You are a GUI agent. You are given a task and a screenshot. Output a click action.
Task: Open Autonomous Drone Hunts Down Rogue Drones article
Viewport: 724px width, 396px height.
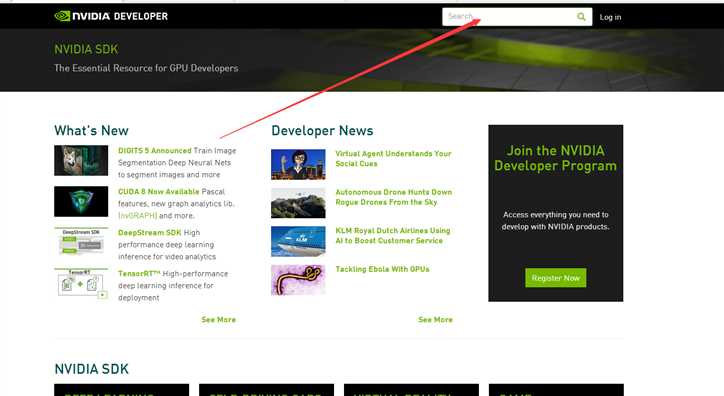click(x=394, y=197)
